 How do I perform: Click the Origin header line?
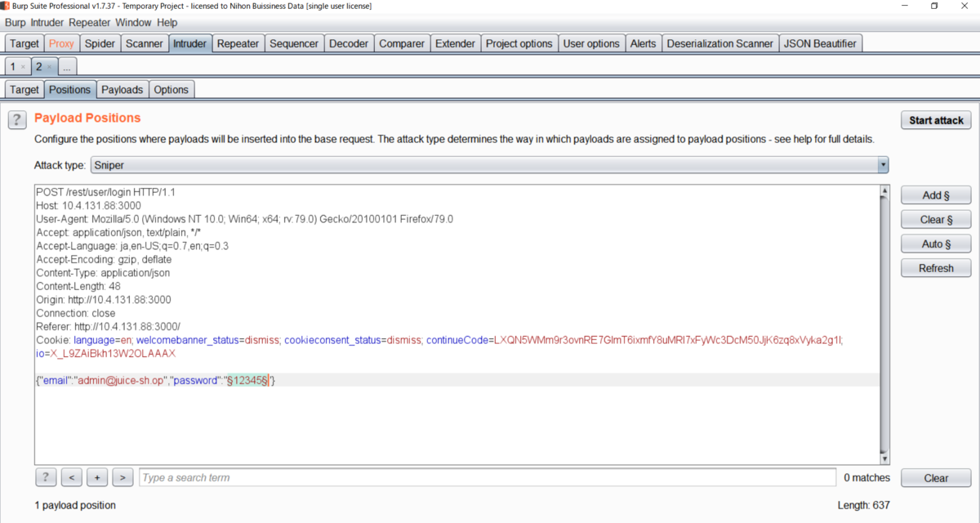[104, 300]
